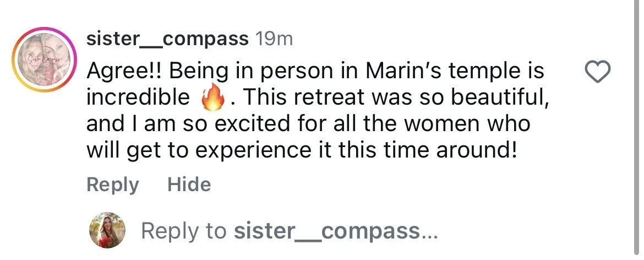Like the comment with the heart icon
This screenshot has height=260, width=644.
point(598,72)
